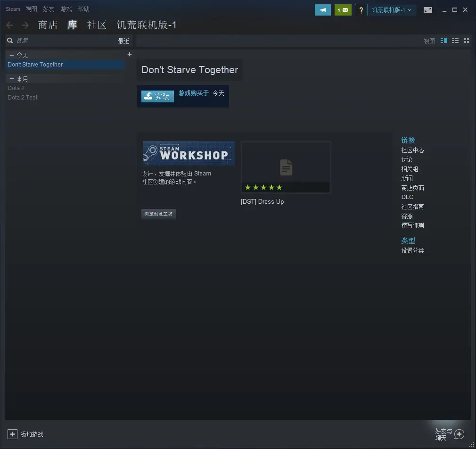This screenshot has width=476, height=449.
Task: Select detail view icon
Action: [444, 41]
